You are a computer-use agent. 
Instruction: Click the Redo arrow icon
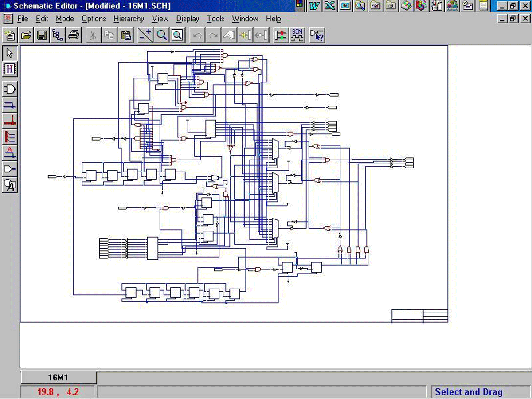(x=213, y=35)
